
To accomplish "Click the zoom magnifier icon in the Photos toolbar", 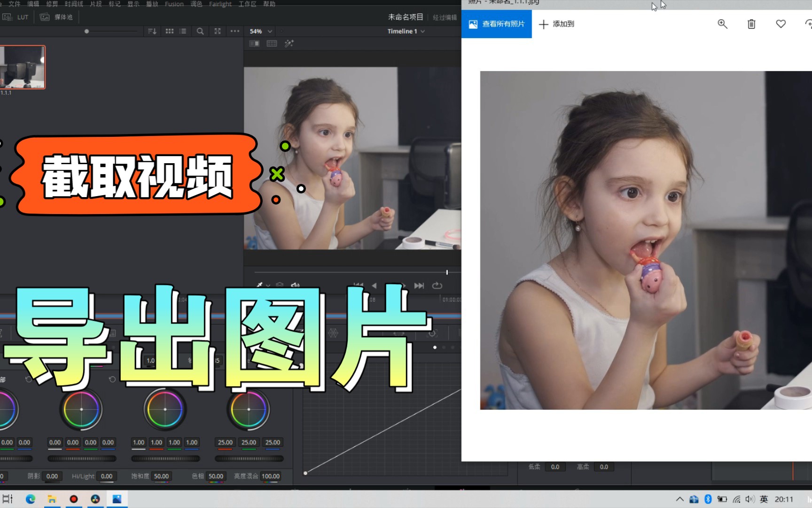I will tap(722, 24).
